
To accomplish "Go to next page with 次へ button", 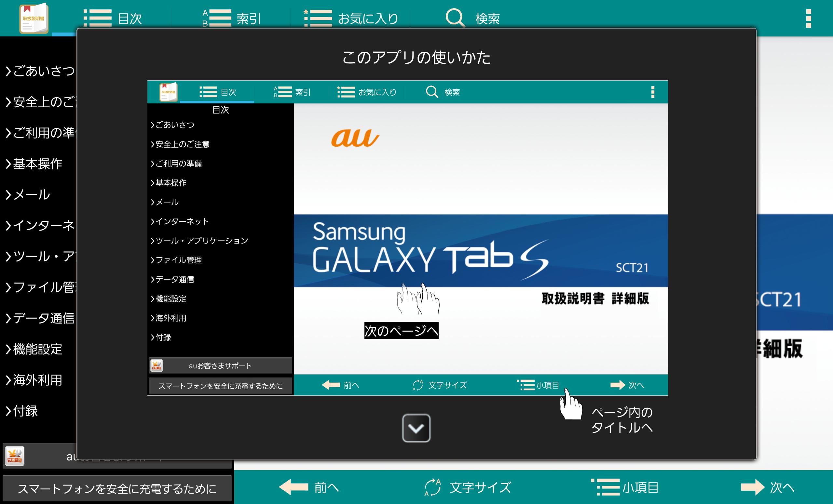I will pyautogui.click(x=767, y=487).
